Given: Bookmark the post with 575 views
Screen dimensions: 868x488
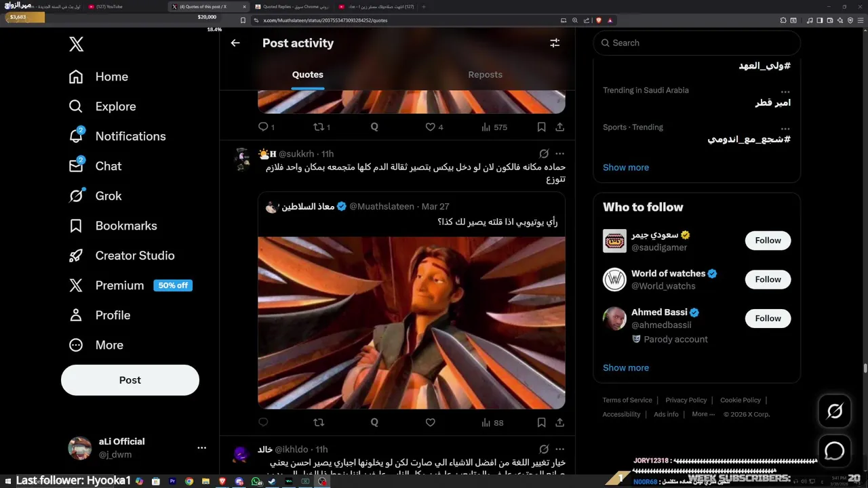Looking at the screenshot, I should tap(541, 127).
